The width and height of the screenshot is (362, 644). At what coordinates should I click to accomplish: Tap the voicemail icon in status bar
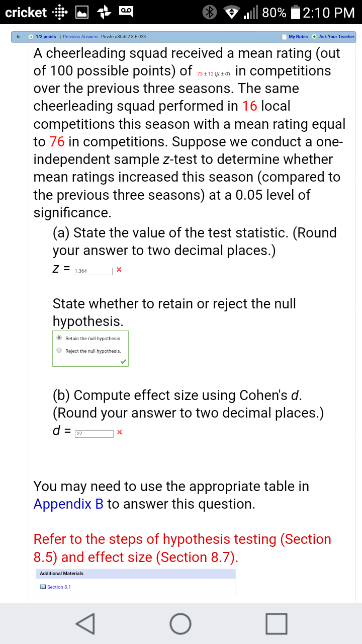click(126, 12)
